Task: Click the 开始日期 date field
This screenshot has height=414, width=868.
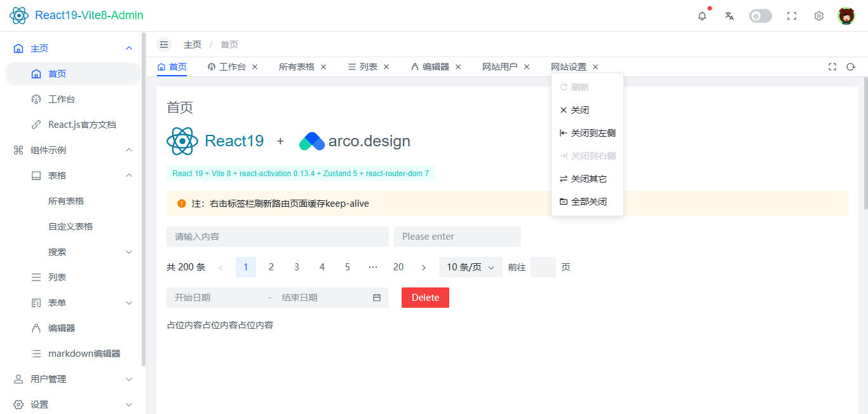Action: [216, 298]
